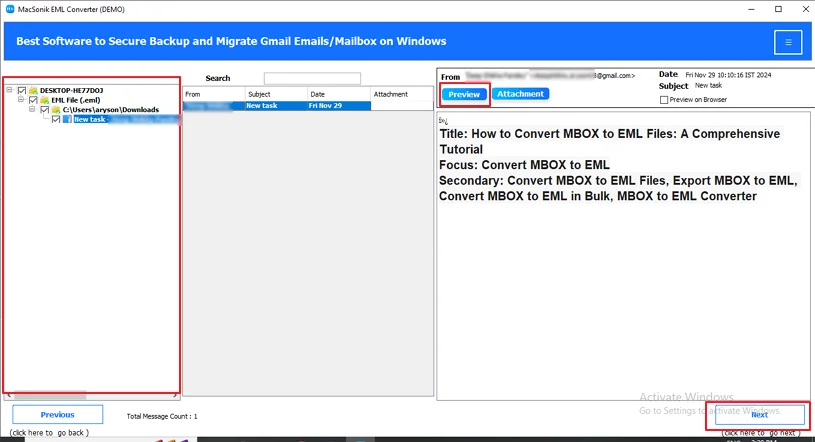Viewport: 815px width, 442px height.
Task: Click the New task email file icon
Action: 68,120
